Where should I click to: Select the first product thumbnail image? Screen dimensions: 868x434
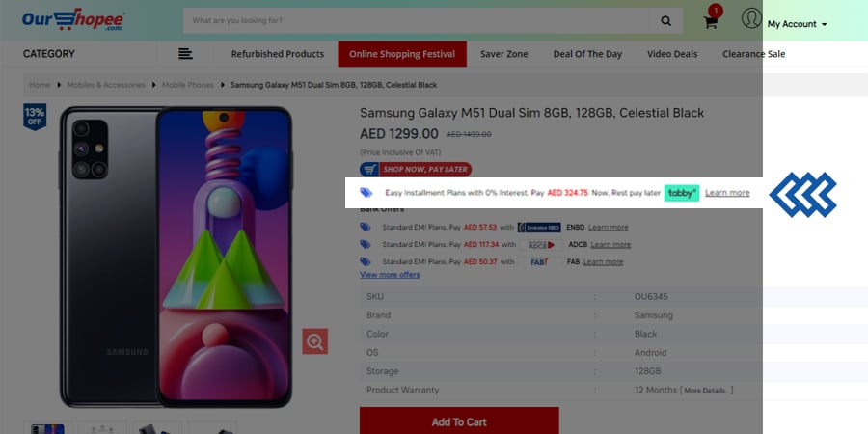47,428
